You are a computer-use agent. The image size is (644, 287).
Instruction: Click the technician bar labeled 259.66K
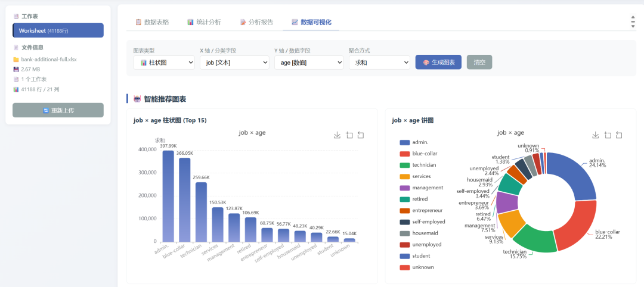(x=202, y=212)
